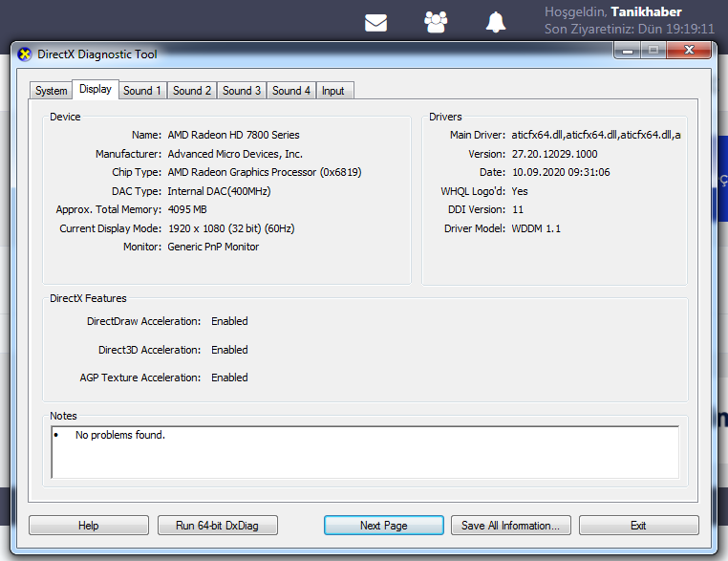
Task: Minimize the DirectX Diagnostic Tool window
Action: click(x=628, y=50)
